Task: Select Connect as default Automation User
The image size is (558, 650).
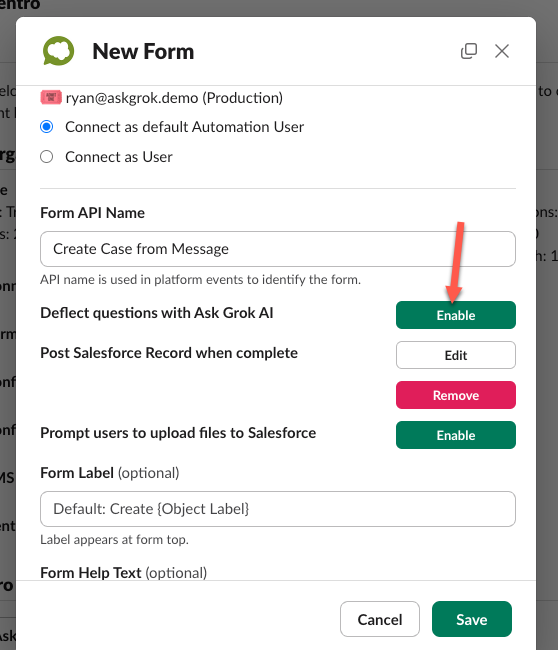Action: click(x=46, y=126)
